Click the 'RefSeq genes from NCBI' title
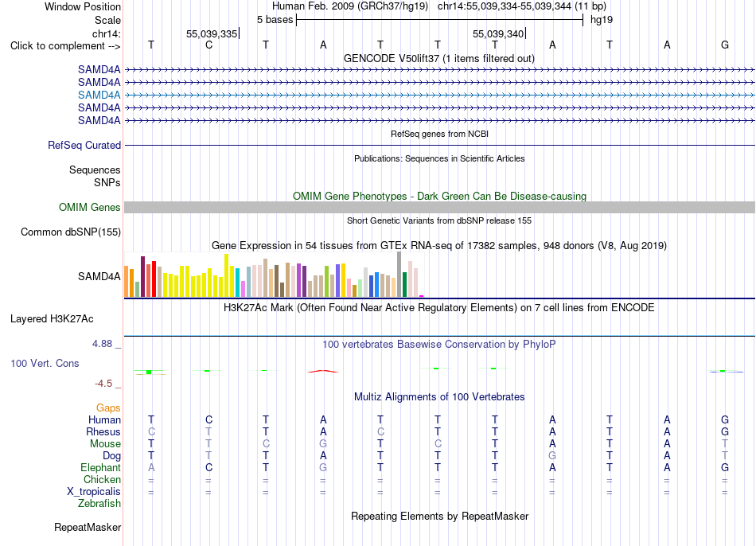Image resolution: width=756 pixels, height=546 pixels. [439, 134]
